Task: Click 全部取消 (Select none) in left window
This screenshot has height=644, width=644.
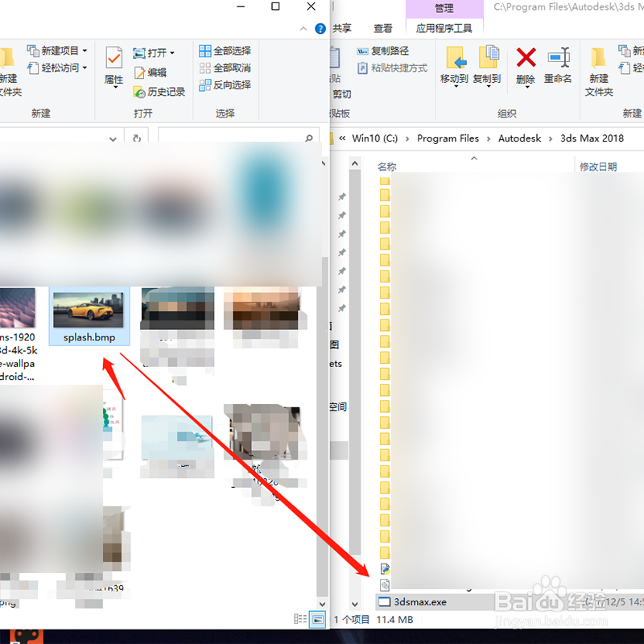Action: [x=225, y=68]
